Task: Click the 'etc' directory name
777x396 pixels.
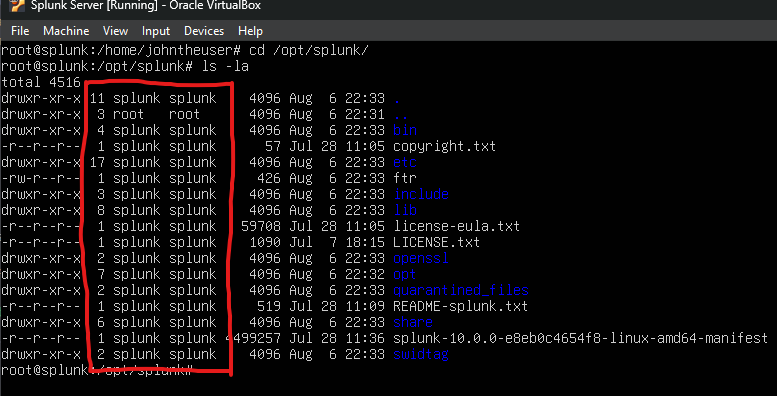Action: point(405,163)
